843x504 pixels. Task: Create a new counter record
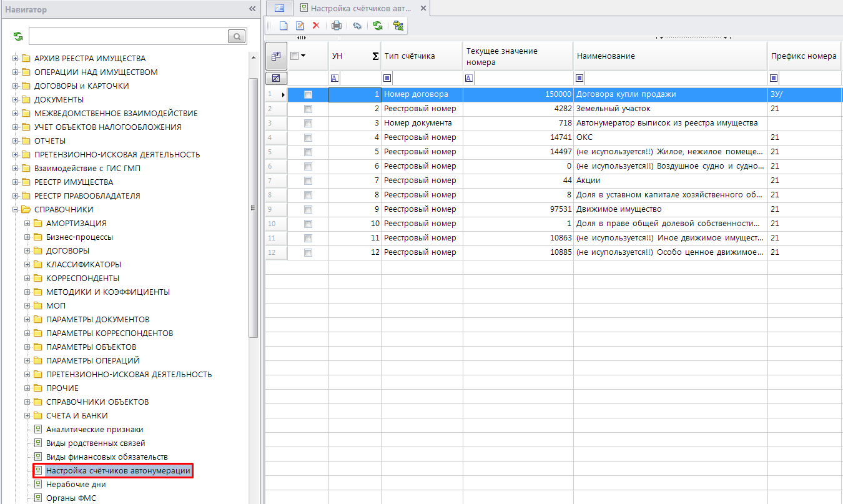coord(283,26)
